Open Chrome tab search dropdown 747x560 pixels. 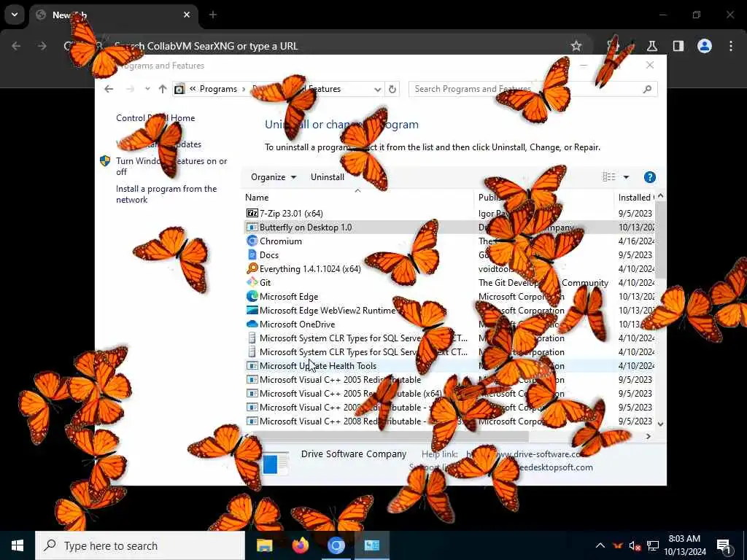(x=15, y=15)
